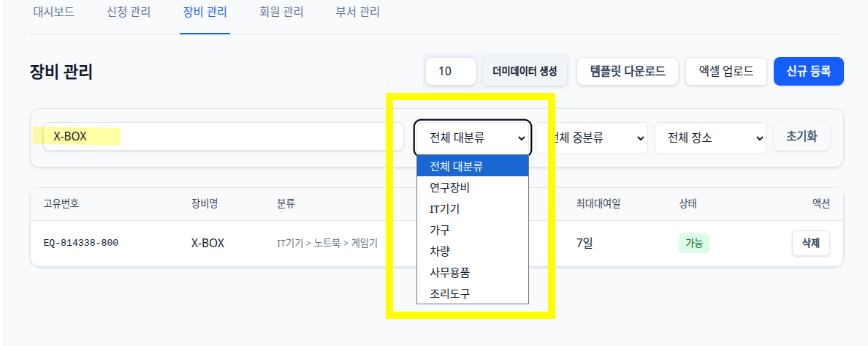Click the 엑셀 업로드 button

(x=726, y=72)
